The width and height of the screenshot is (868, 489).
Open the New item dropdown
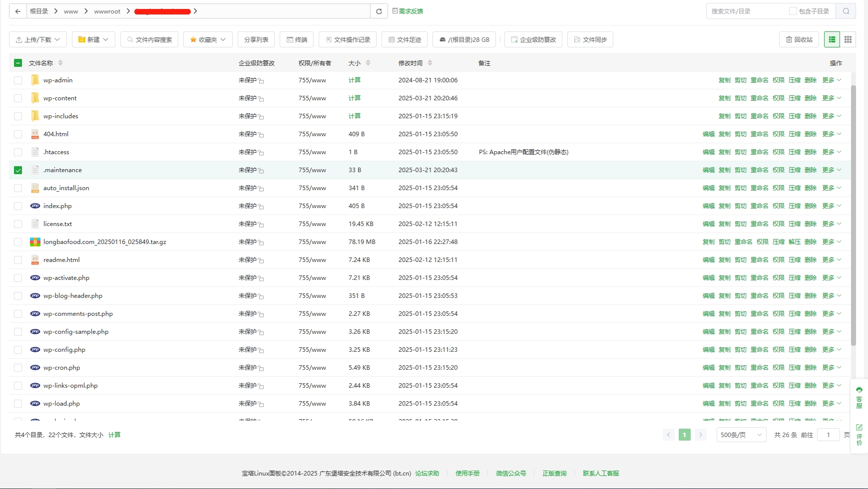93,39
